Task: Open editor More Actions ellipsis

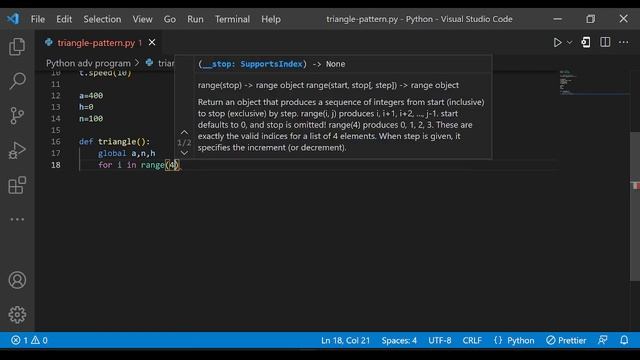Action: (623, 42)
